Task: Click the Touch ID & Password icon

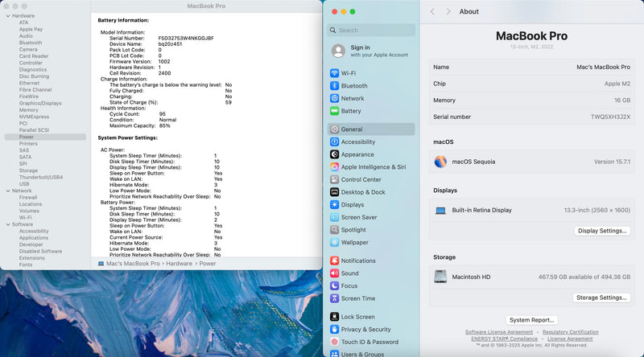Action: click(334, 342)
